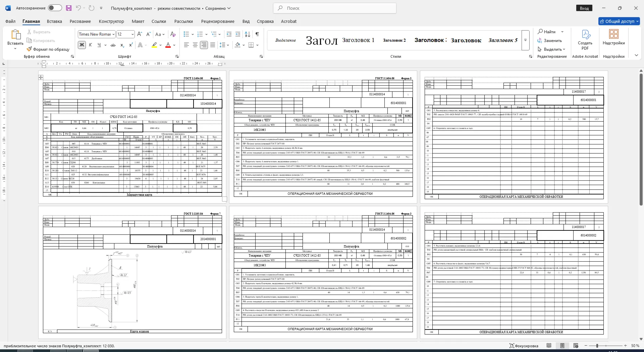Adjust the zoom slider handle
The image size is (644, 352).
(x=597, y=346)
